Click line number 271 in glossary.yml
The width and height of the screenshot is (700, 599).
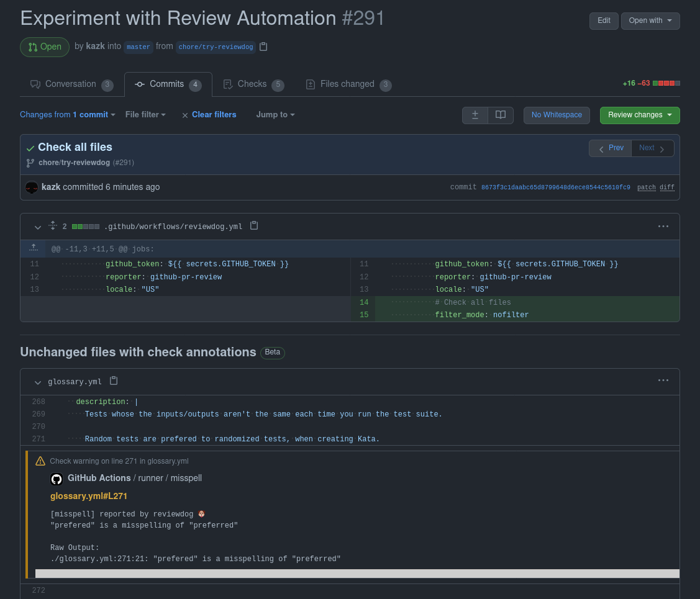[39, 438]
